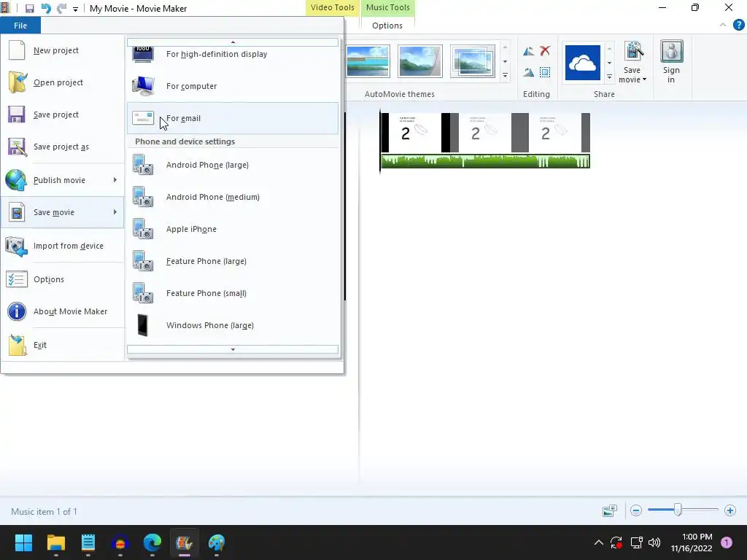Launch Microsoft Edge from the taskbar
747x560 pixels.
(152, 542)
